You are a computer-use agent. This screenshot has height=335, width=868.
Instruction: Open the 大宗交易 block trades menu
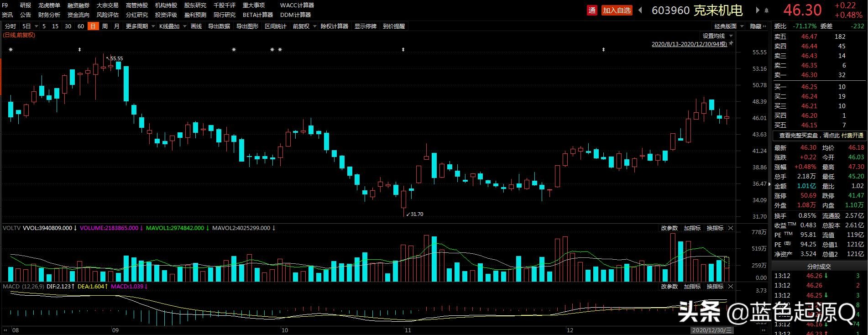108,5
